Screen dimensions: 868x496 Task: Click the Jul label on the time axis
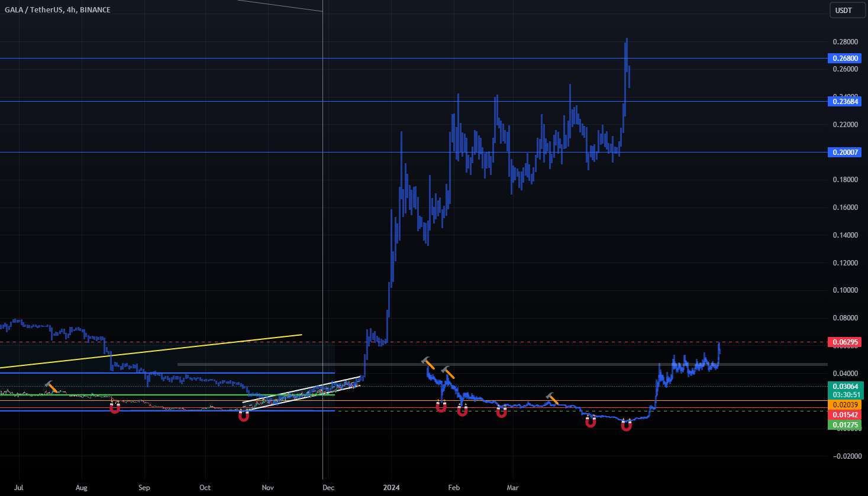click(18, 488)
